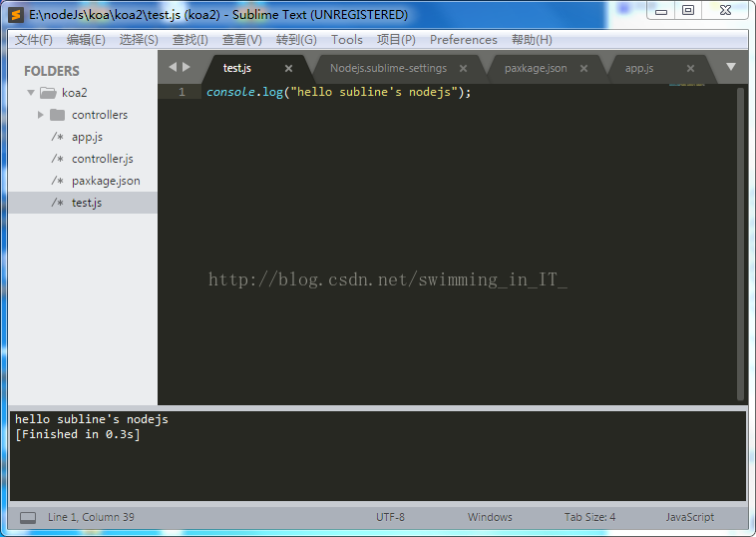Viewport: 756px width, 537px height.
Task: Collapse the koa2 folder triangle
Action: tap(31, 92)
